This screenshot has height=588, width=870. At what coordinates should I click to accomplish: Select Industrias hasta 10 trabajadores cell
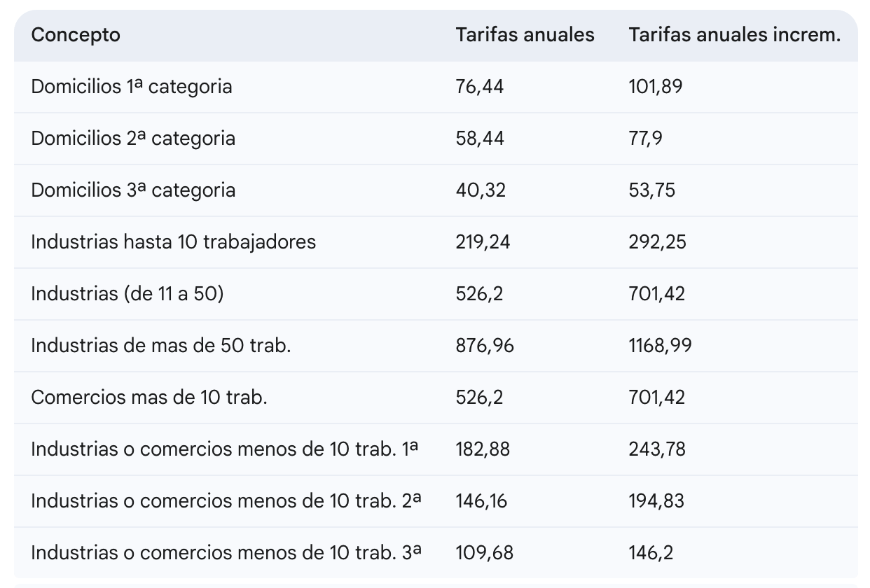(173, 242)
